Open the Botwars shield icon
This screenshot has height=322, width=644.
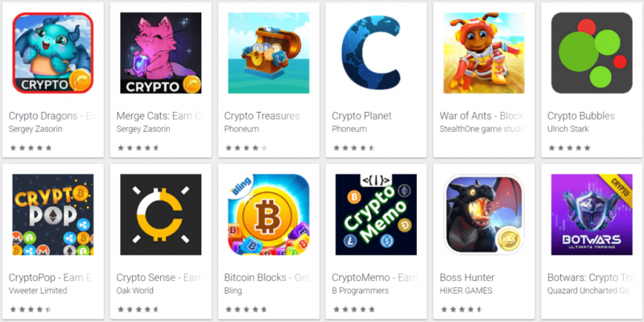click(592, 214)
